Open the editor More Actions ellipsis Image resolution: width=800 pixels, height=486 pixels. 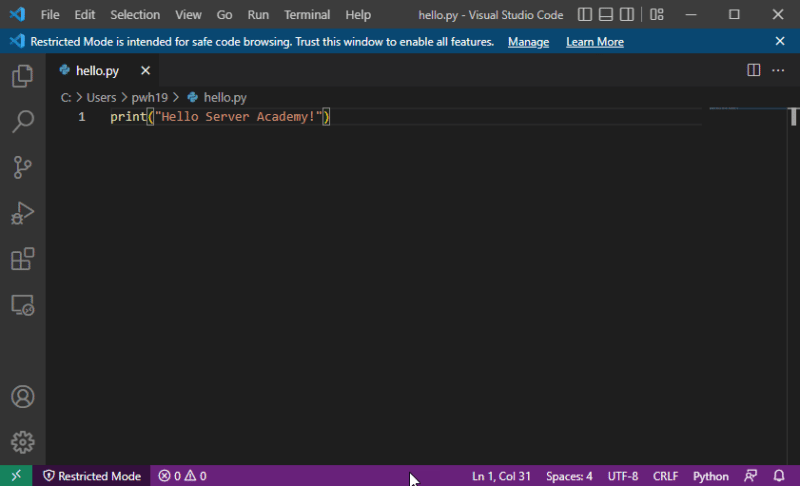(x=778, y=70)
